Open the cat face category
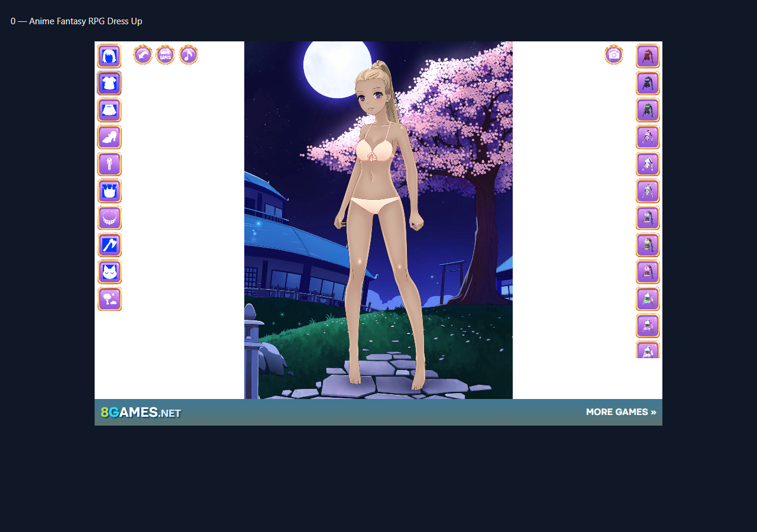 pos(109,272)
